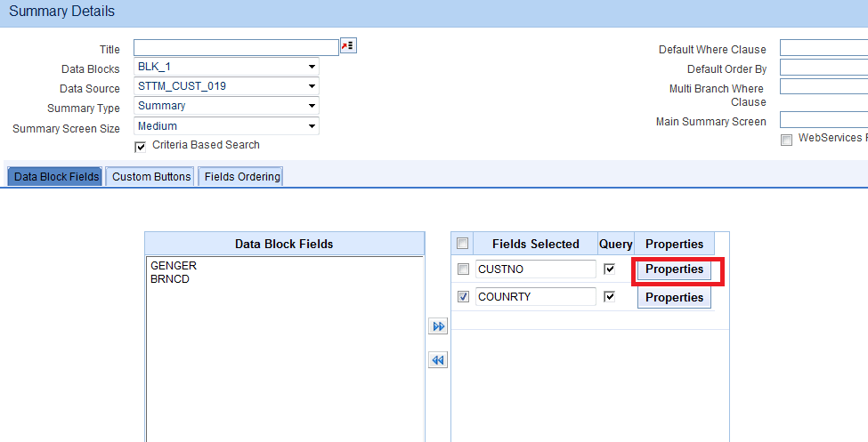
Task: Enable the WebServices checkbox
Action: coord(786,140)
